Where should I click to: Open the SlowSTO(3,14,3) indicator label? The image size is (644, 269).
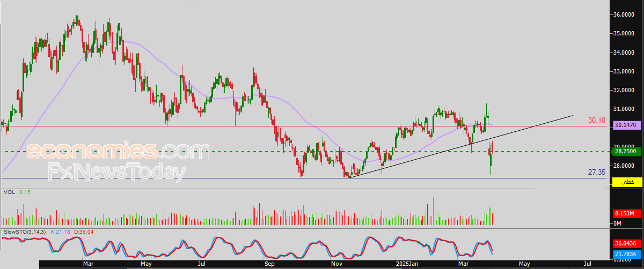(25, 231)
